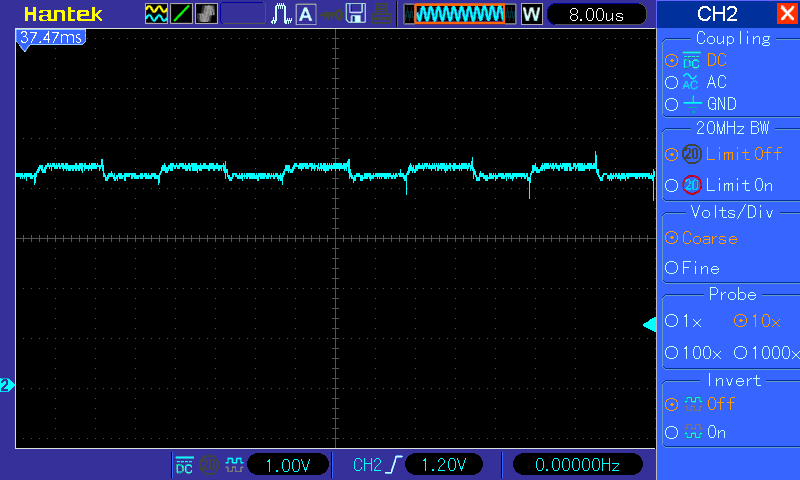800x480 pixels.
Task: Click the Hantek logo
Action: coord(63,14)
